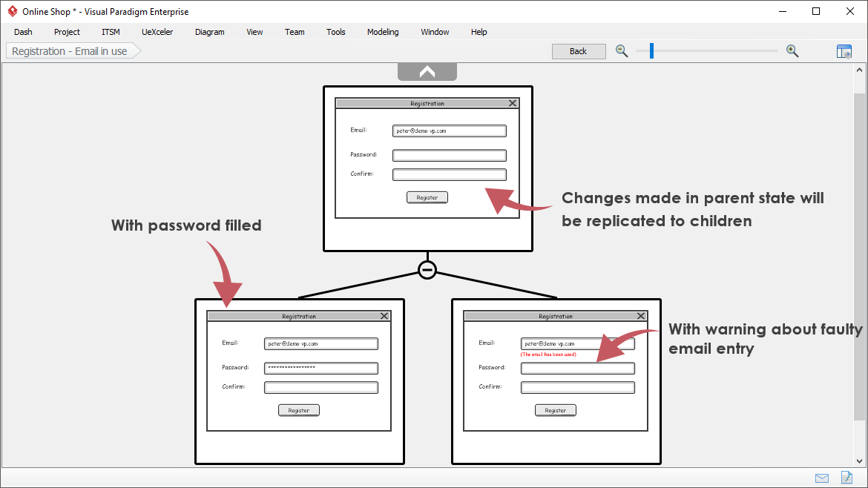This screenshot has width=868, height=488.
Task: Click the zoom slider blue handle
Action: click(x=651, y=51)
